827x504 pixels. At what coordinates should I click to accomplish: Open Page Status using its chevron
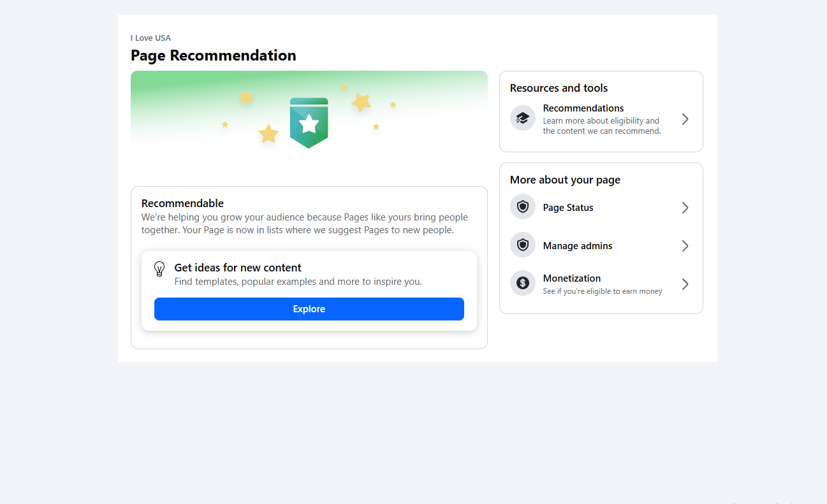[685, 208]
